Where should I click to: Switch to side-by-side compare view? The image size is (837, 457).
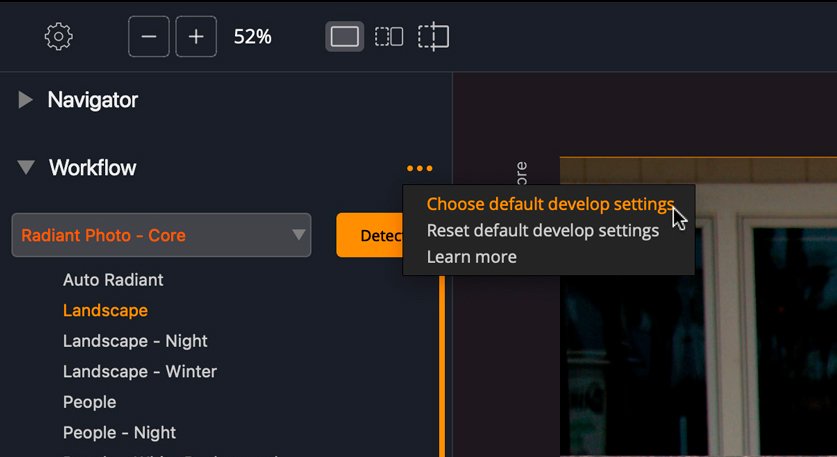(x=389, y=37)
